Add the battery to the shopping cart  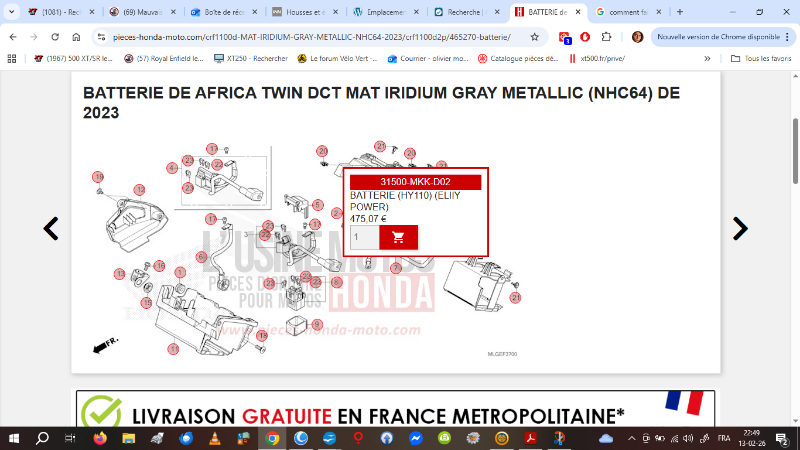click(x=398, y=237)
